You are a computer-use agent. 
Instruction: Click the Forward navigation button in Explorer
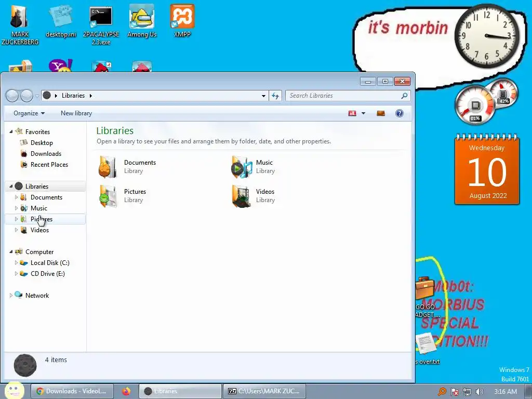click(26, 96)
